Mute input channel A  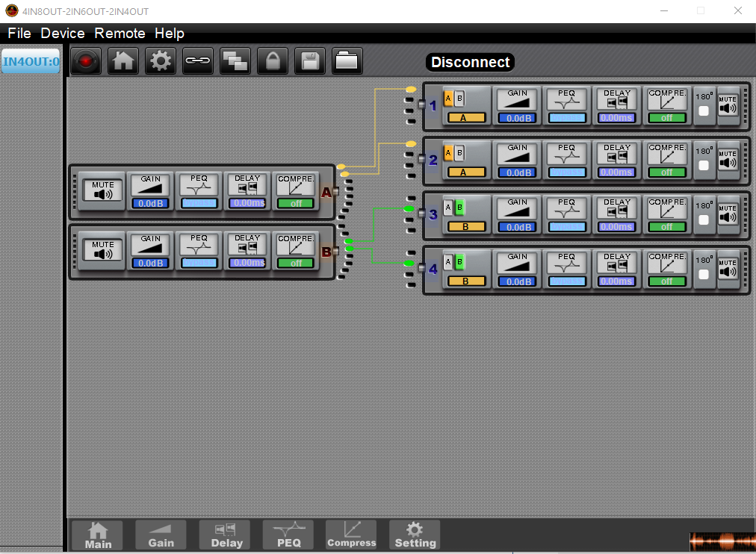coord(102,191)
